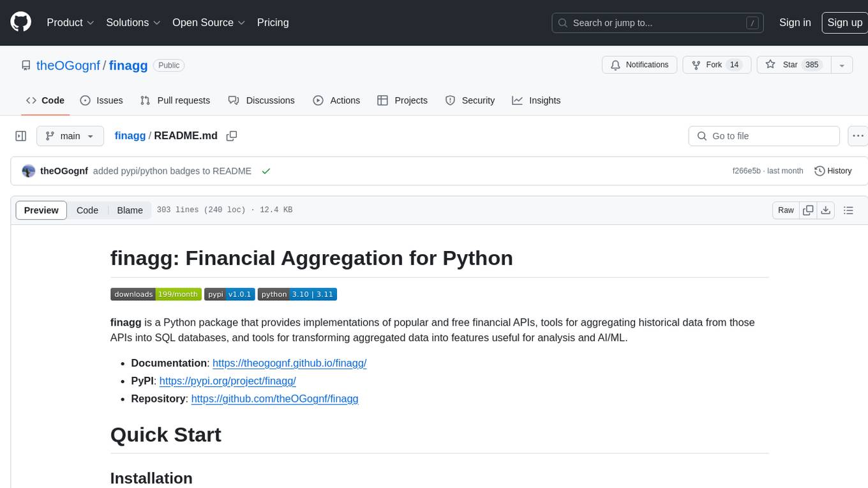The image size is (868, 488).
Task: View file History
Action: [833, 171]
